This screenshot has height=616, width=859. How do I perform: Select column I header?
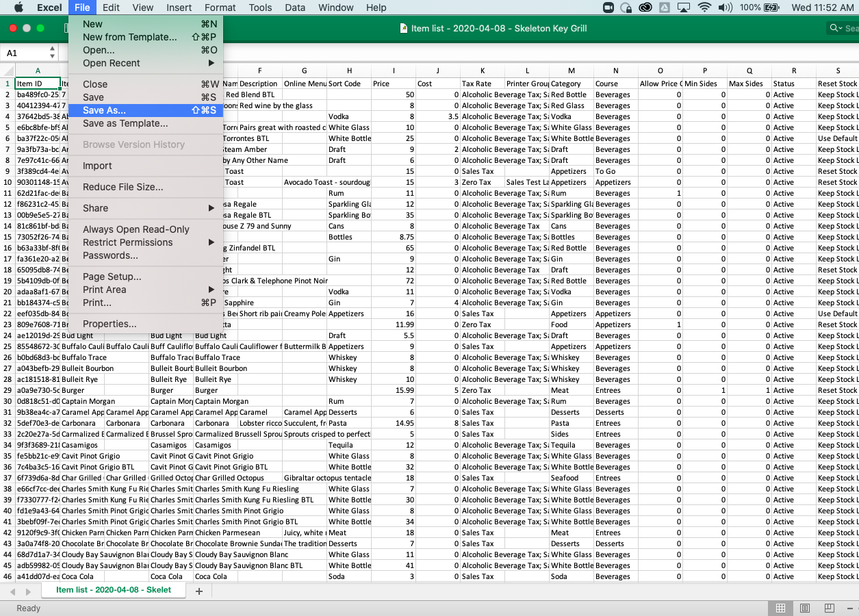click(x=393, y=70)
